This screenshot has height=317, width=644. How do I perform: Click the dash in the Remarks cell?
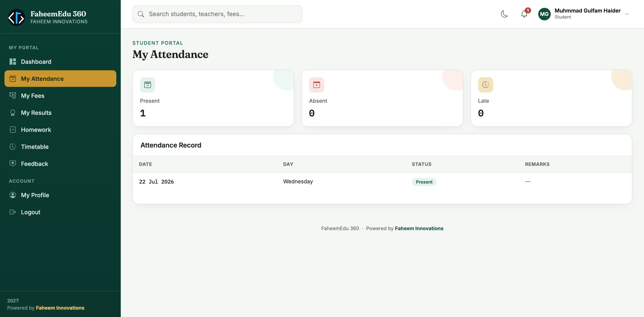[528, 181]
